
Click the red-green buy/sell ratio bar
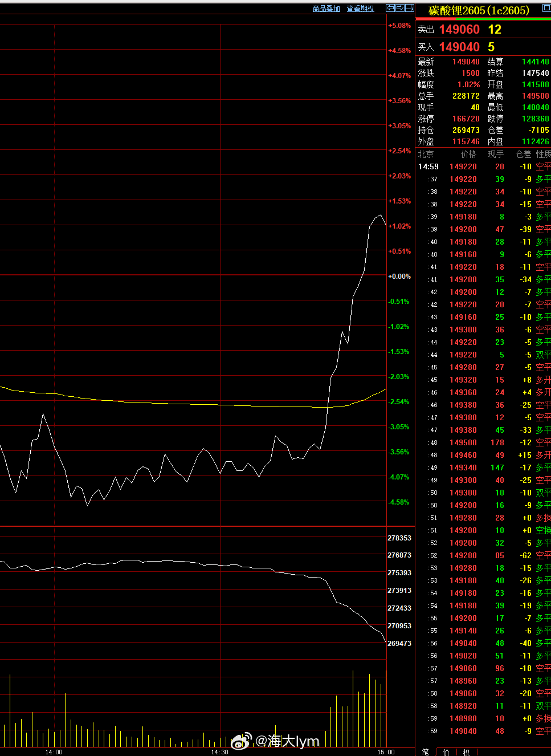483,19
